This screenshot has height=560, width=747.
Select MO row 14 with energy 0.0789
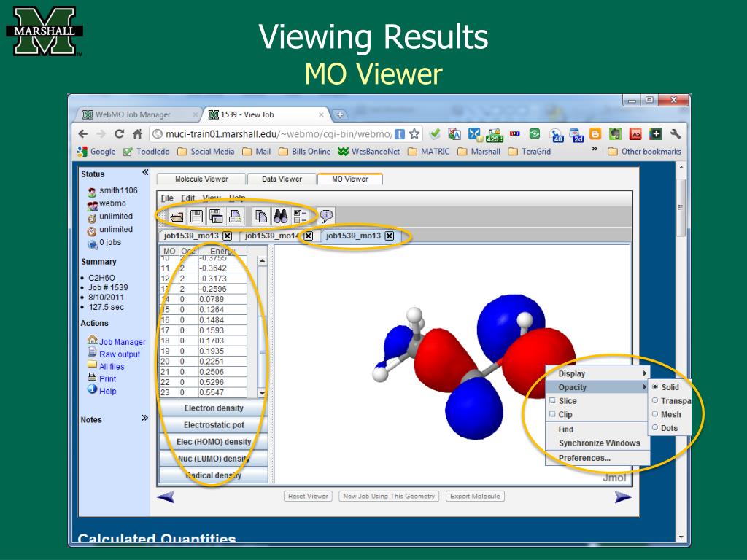[204, 299]
